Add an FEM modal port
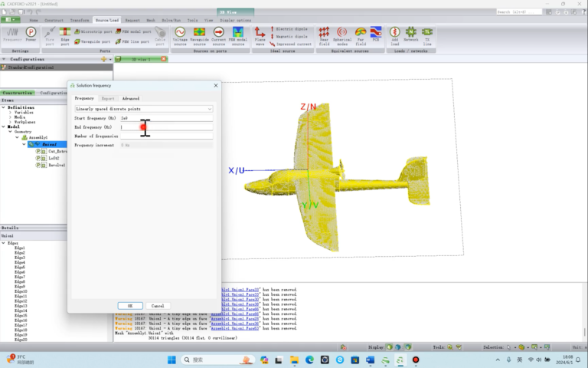Image resolution: width=588 pixels, height=368 pixels. click(x=133, y=31)
